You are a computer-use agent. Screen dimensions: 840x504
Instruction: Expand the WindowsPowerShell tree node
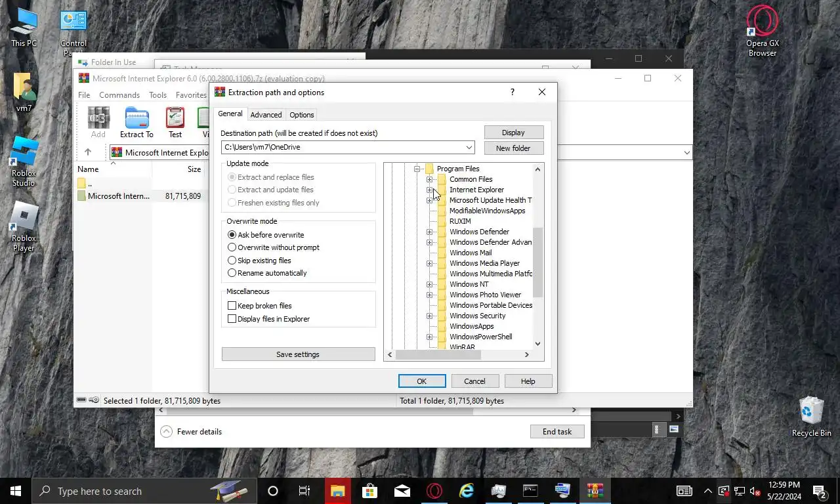pyautogui.click(x=429, y=337)
